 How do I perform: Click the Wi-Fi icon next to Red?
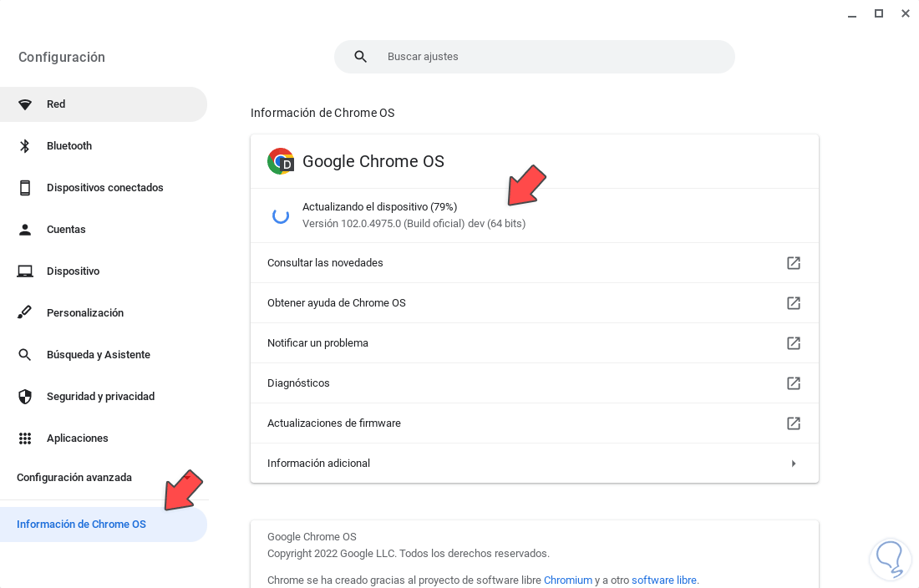coord(25,104)
